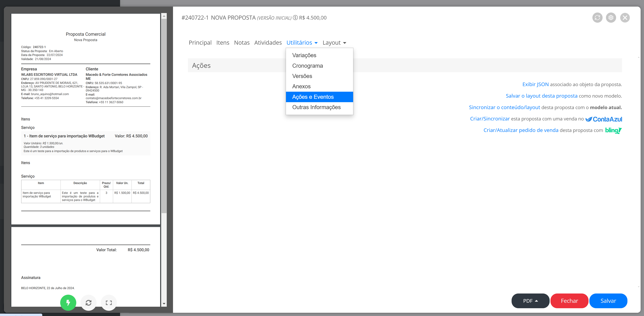The height and width of the screenshot is (316, 644).
Task: Select Outras Informações menu item
Action: click(316, 107)
